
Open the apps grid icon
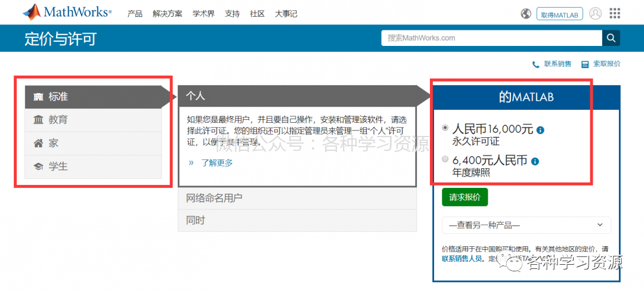point(615,14)
